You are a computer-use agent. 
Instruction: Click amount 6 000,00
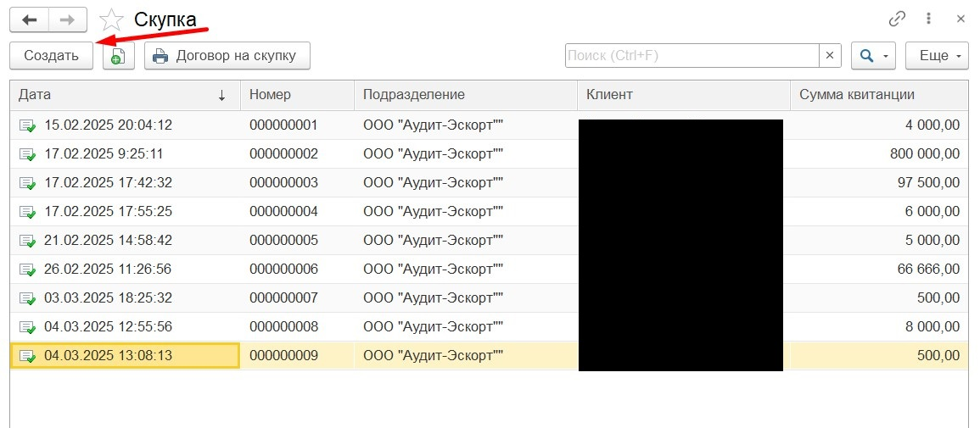tap(932, 212)
